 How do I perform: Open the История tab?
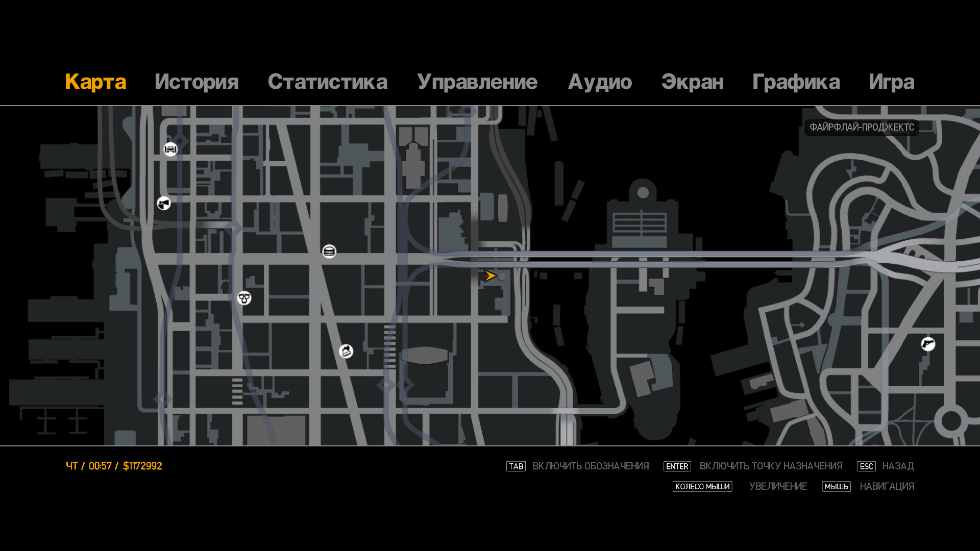(197, 82)
